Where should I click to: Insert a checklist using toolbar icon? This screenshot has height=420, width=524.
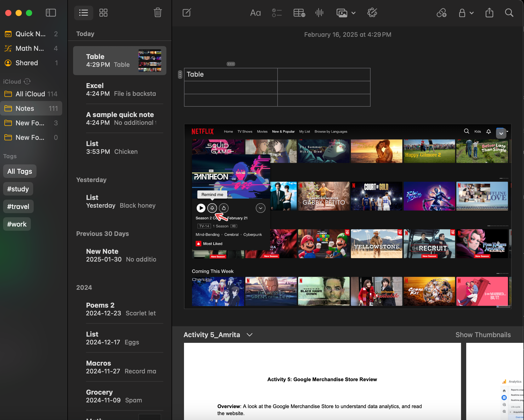277,13
